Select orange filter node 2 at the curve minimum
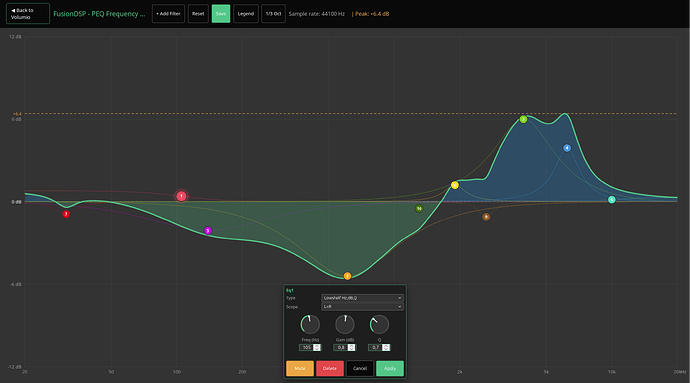690x383 pixels. click(347, 276)
